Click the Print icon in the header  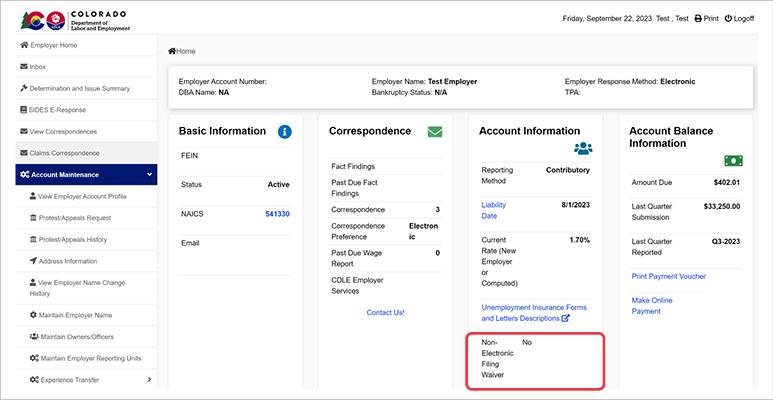(698, 19)
